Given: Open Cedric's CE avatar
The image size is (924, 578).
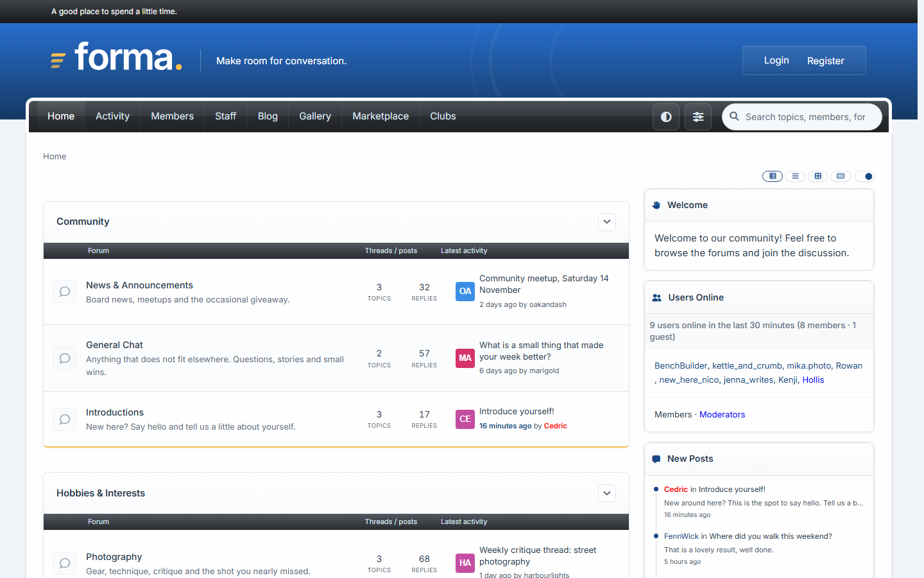Looking at the screenshot, I should (x=465, y=419).
